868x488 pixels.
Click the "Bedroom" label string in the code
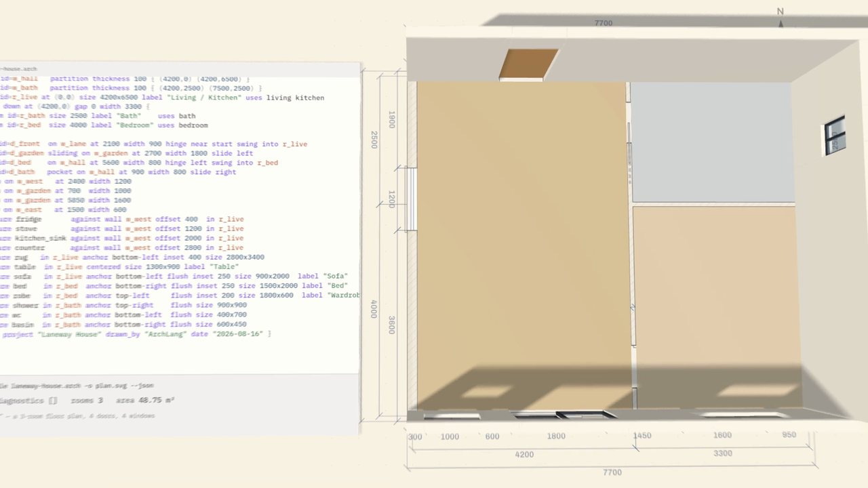coord(136,125)
